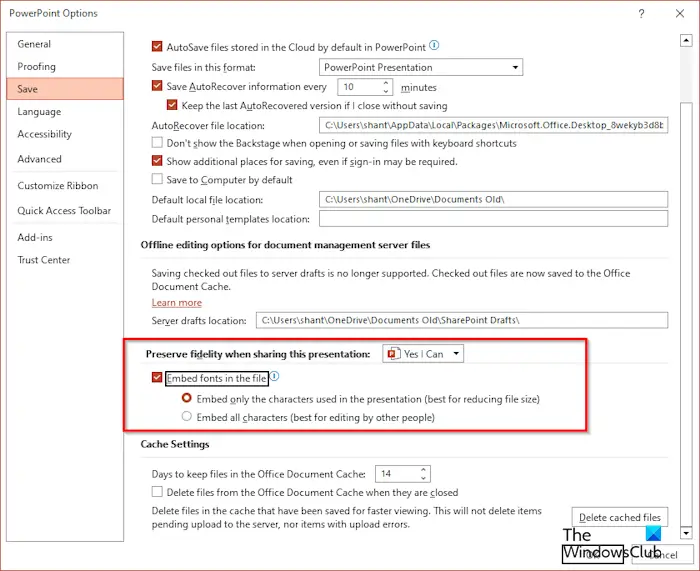Close the PowerPoint Options dialog
The width and height of the screenshot is (700, 571).
[680, 13]
